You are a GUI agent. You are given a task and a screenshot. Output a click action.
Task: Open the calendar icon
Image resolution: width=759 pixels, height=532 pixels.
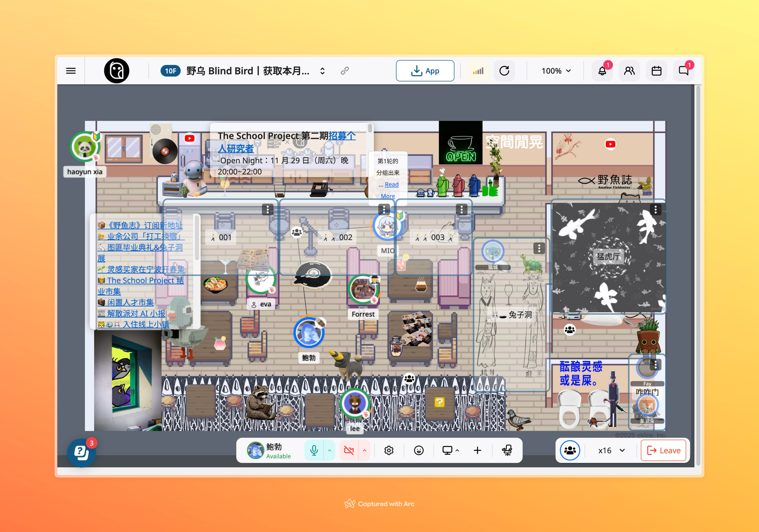click(656, 71)
